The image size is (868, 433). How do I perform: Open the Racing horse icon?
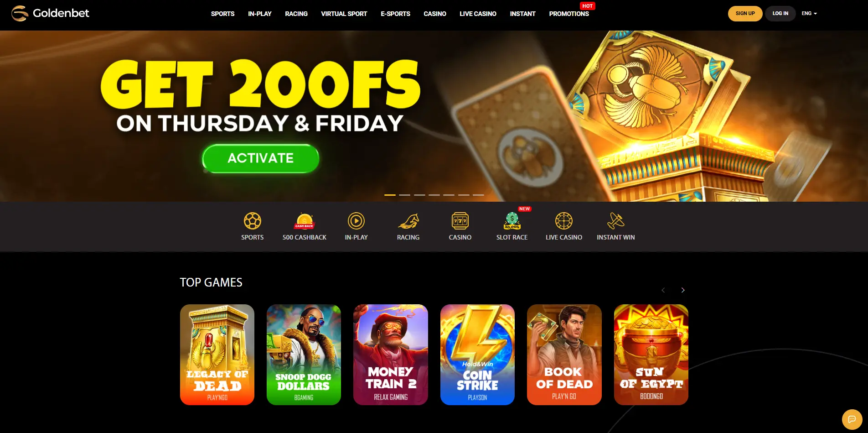pyautogui.click(x=408, y=221)
